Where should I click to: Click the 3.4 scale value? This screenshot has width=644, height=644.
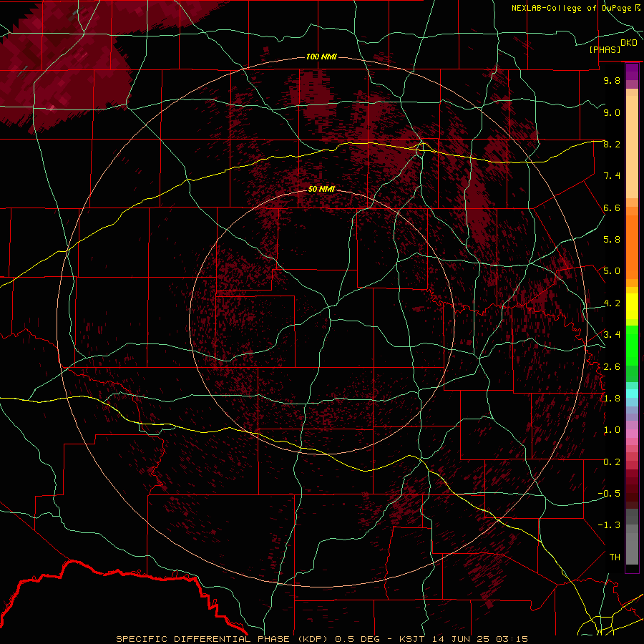[612, 335]
